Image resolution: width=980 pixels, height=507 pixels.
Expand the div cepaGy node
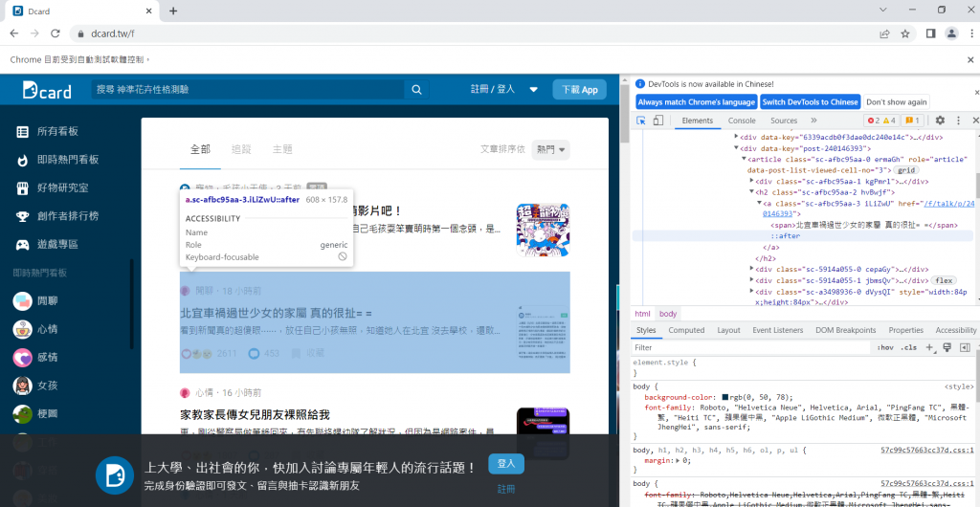pyautogui.click(x=752, y=269)
